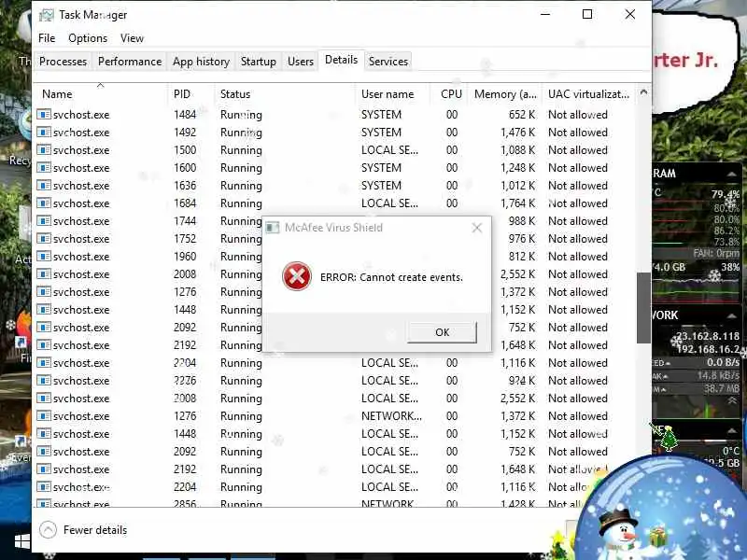
Task: Click the svchost.exe icon for PID 1752
Action: 44,239
